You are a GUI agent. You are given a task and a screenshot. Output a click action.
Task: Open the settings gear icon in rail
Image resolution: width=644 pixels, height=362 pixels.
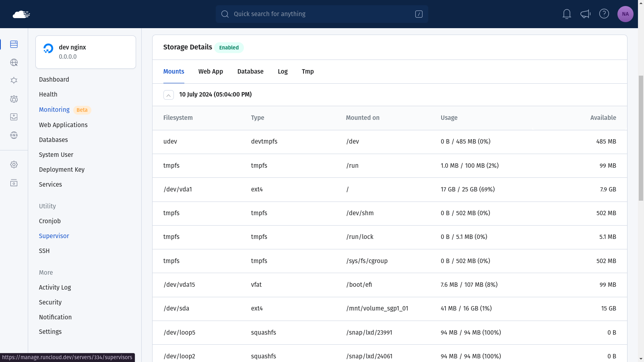click(14, 165)
